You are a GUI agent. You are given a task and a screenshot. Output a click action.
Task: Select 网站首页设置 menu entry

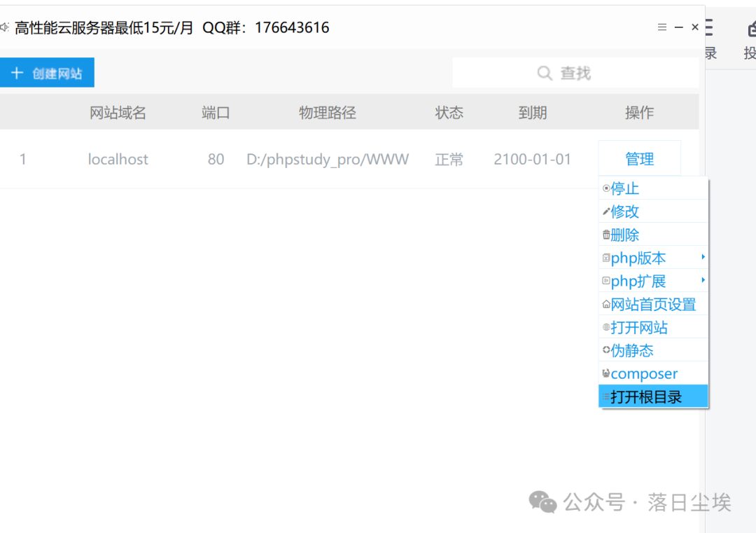[653, 305]
